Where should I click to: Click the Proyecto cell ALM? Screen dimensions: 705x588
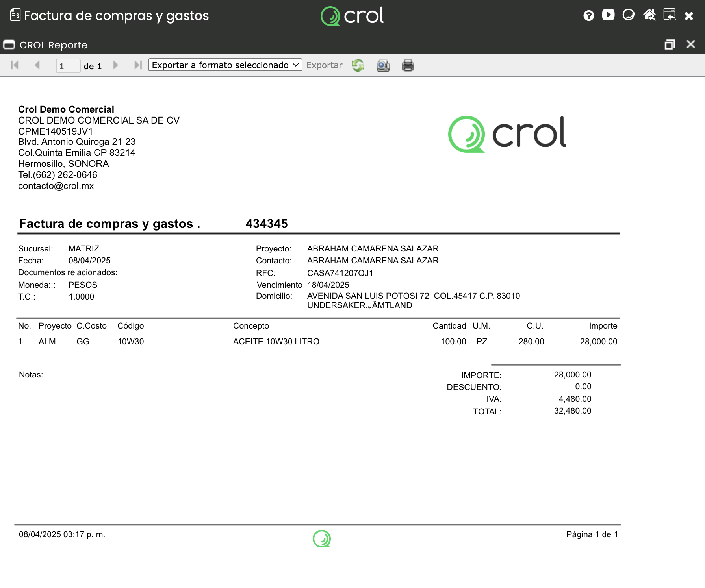(47, 342)
